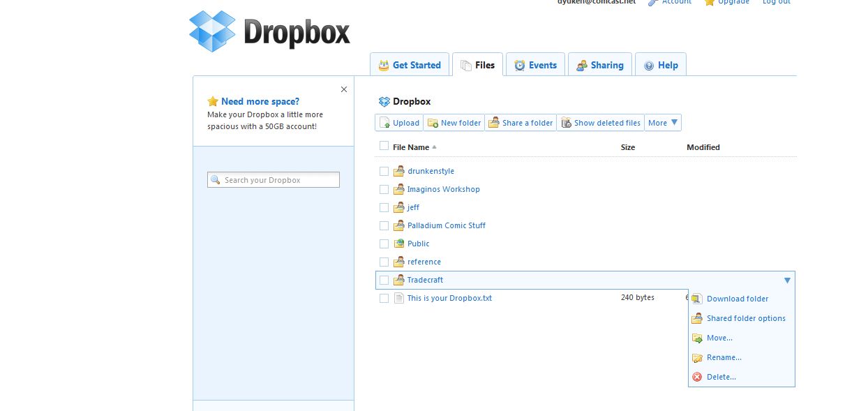Collapse the Tradecraft row dropdown arrow

tap(787, 281)
